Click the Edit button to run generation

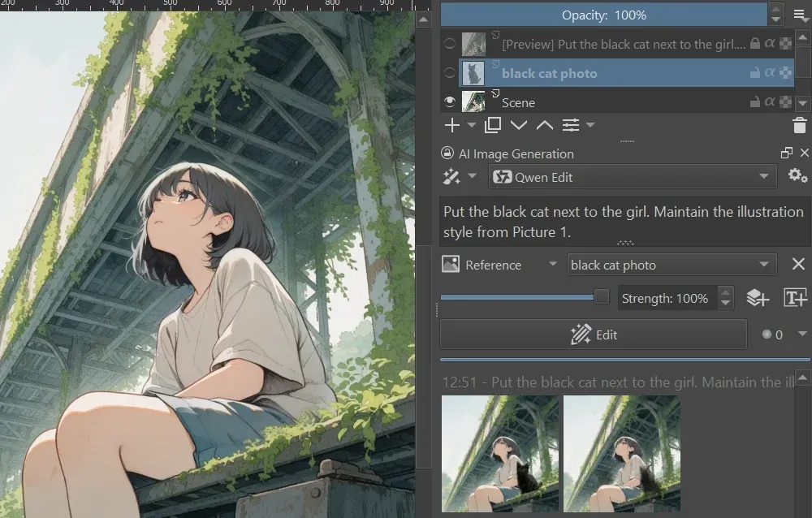click(x=593, y=335)
